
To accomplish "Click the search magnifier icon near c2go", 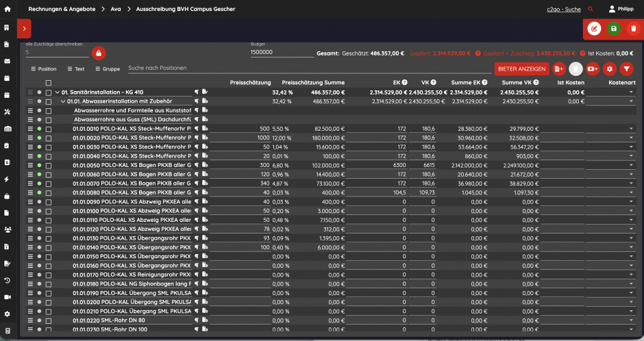I will 591,9.
